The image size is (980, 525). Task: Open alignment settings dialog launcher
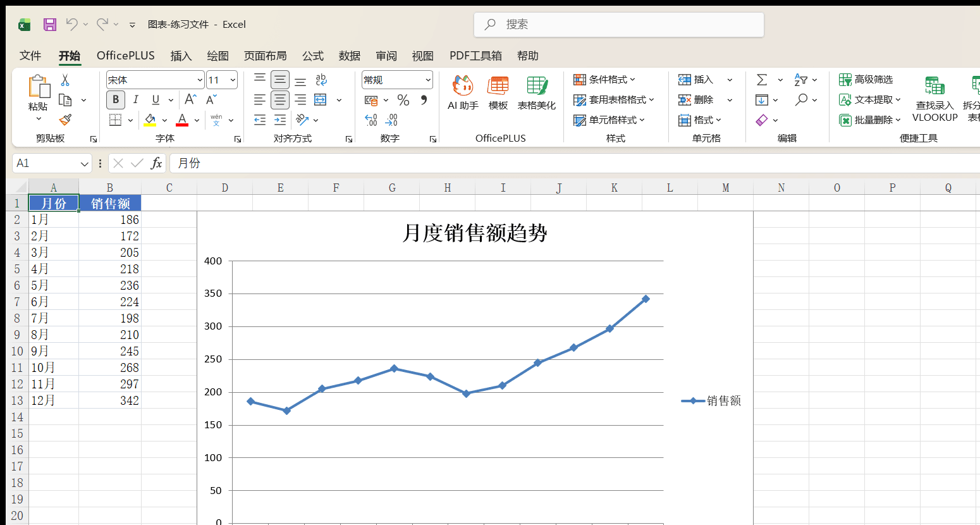pos(349,139)
